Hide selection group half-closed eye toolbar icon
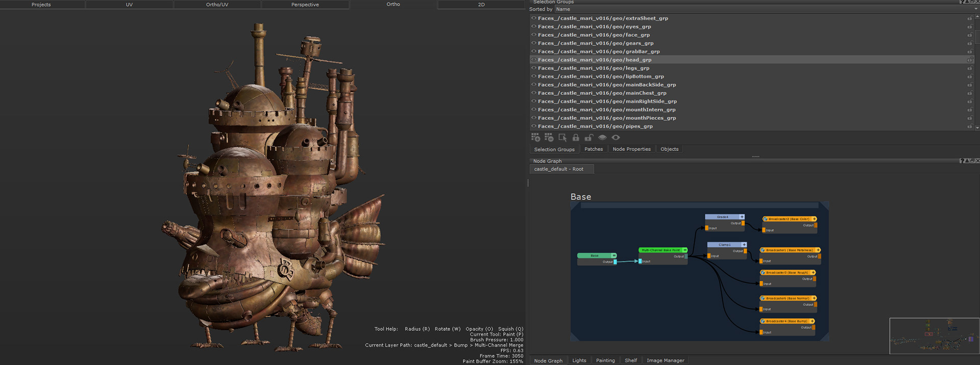Screen dimensions: 980x365 [x=602, y=138]
